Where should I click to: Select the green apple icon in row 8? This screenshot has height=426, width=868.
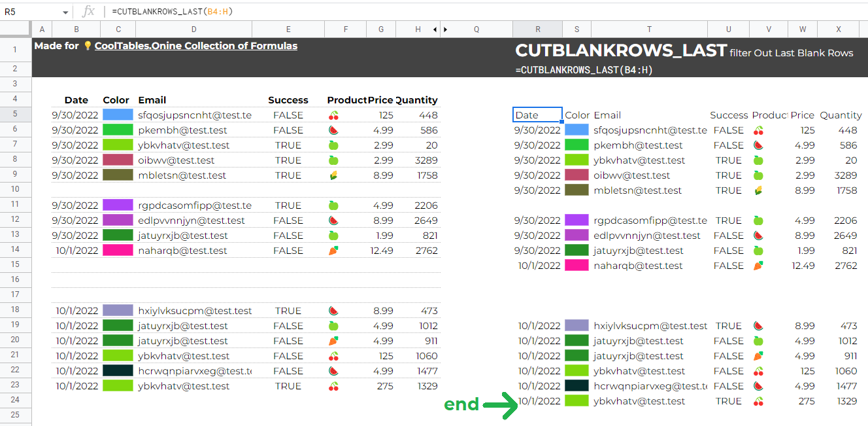(x=333, y=160)
